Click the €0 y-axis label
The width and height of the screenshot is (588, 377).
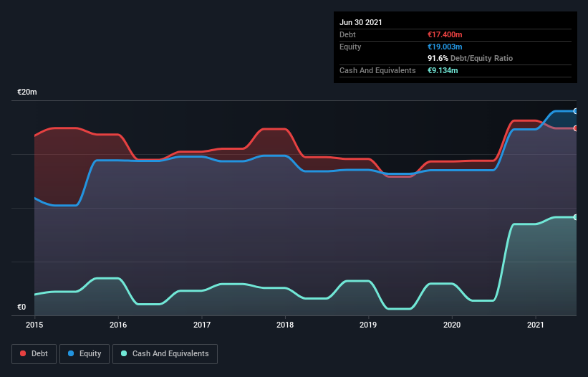(21, 307)
